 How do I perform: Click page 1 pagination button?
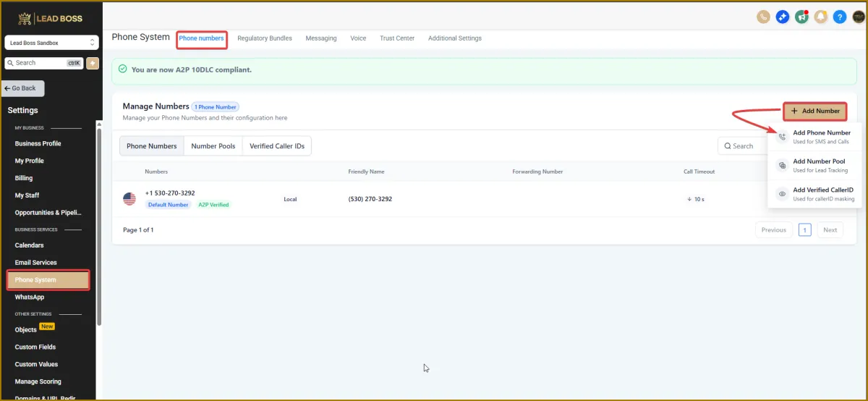(x=805, y=230)
